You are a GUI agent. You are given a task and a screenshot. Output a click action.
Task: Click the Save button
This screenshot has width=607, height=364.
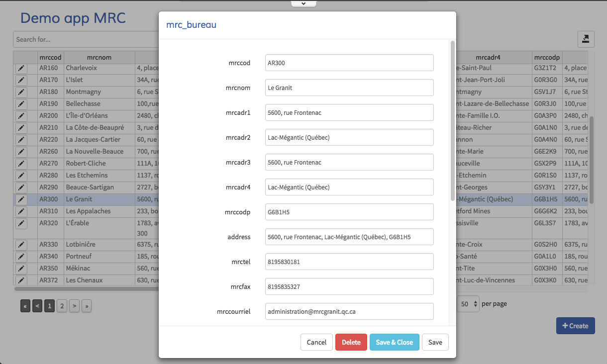click(435, 342)
